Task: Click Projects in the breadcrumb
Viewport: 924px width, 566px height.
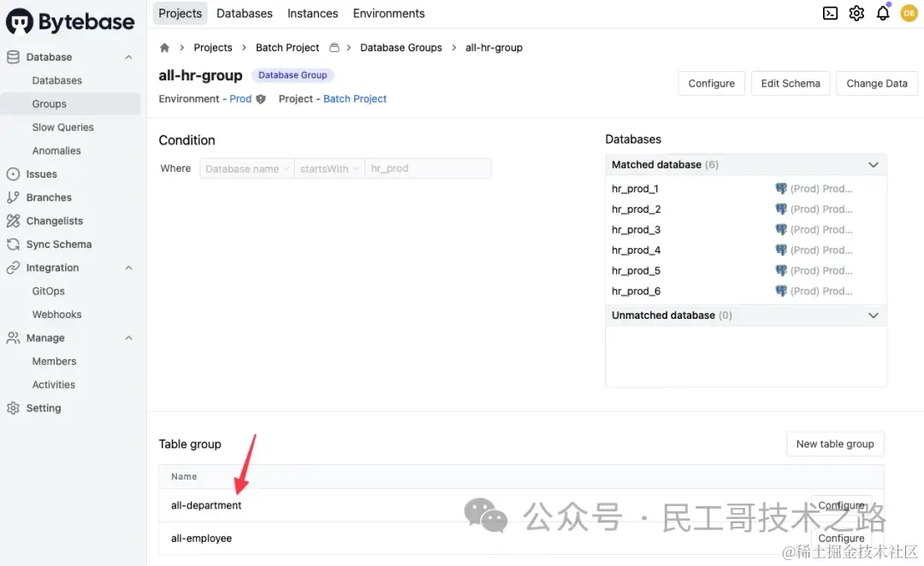Action: pos(213,48)
